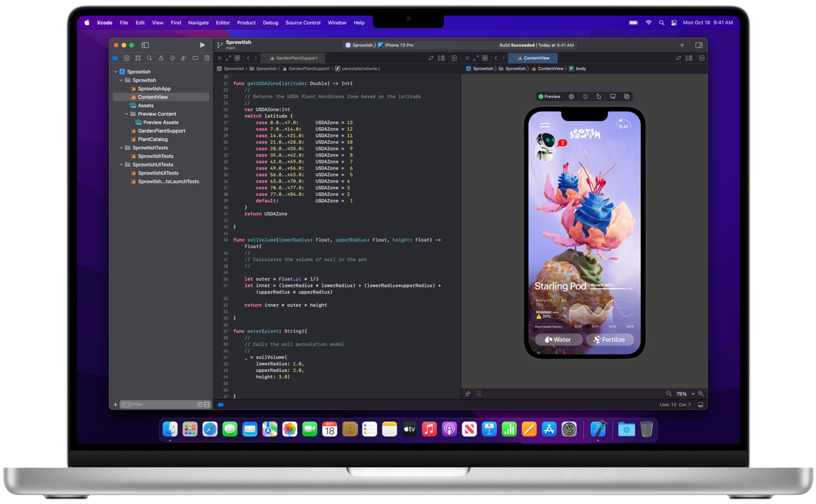
Task: Open the Source Control menu
Action: (x=303, y=22)
